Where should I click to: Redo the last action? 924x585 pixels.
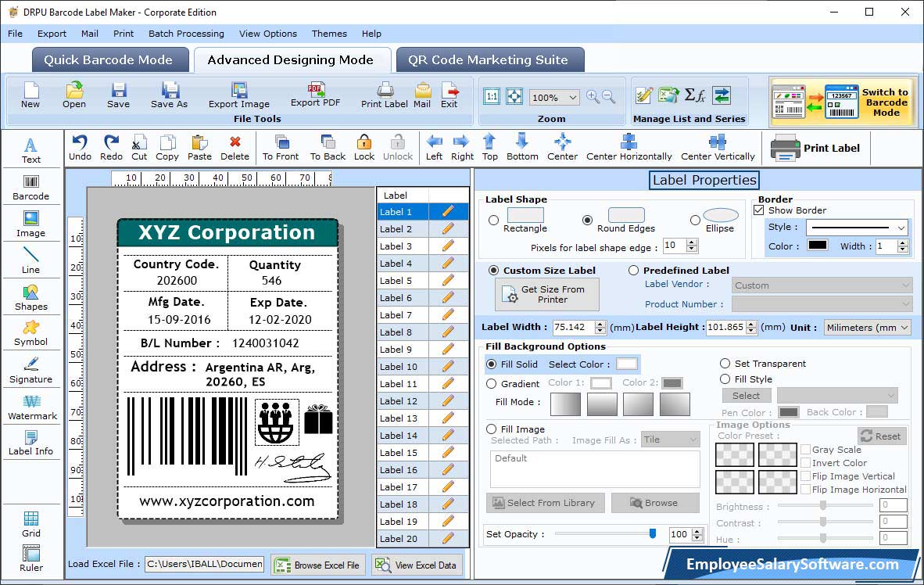111,148
